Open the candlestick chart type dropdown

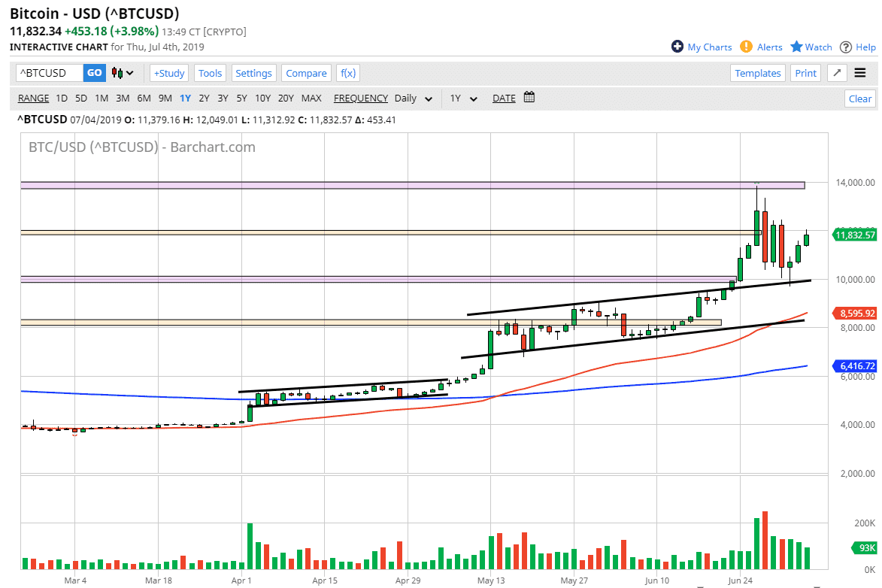(123, 73)
